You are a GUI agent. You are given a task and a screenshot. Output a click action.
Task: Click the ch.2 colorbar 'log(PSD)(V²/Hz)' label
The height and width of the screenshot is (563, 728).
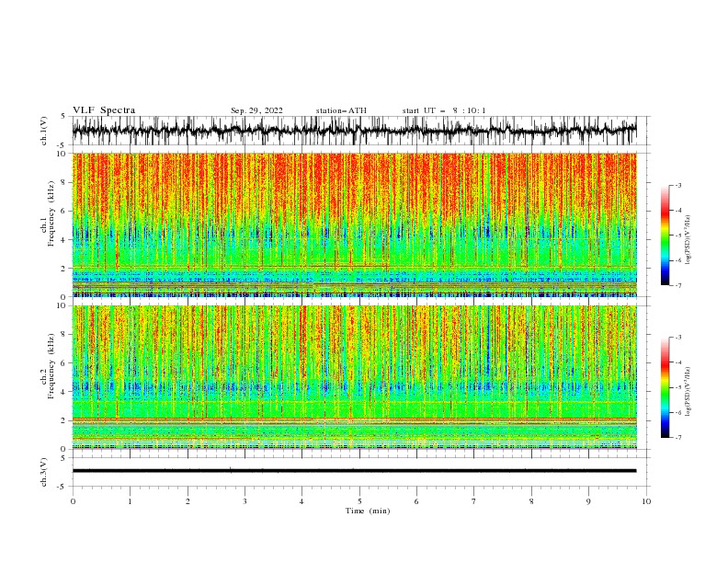[x=688, y=392]
